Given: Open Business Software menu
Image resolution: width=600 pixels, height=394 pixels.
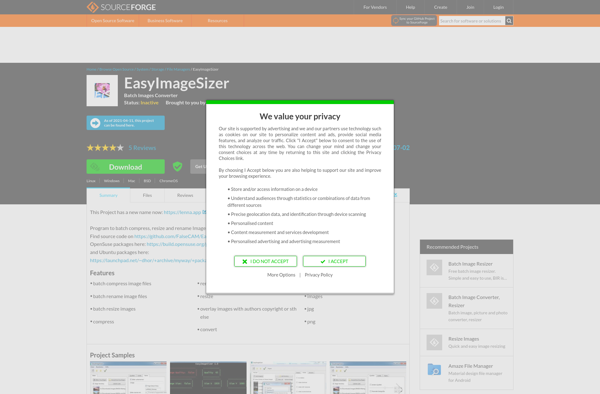Looking at the screenshot, I should point(165,21).
